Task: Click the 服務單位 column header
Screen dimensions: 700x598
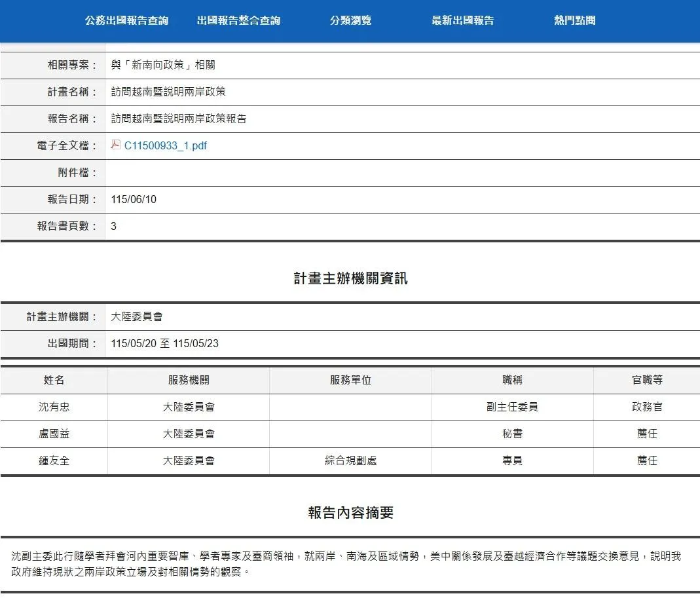Action: coord(350,380)
